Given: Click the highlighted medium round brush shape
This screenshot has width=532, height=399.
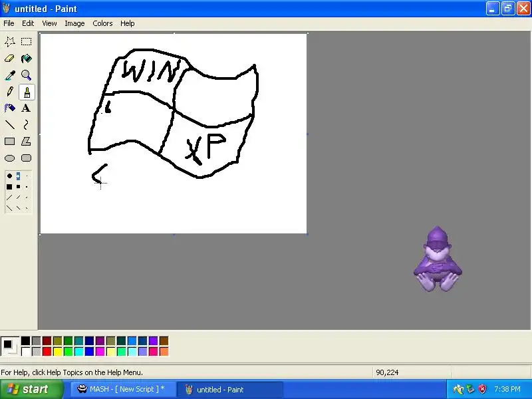Looking at the screenshot, I should (x=18, y=176).
